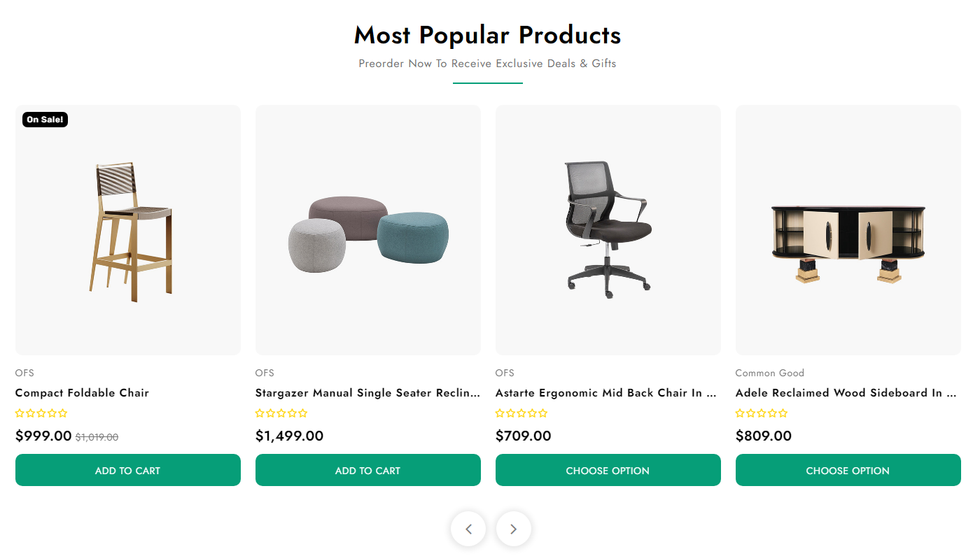Click the Common Good brand label
This screenshot has width=980, height=556.
coord(770,373)
